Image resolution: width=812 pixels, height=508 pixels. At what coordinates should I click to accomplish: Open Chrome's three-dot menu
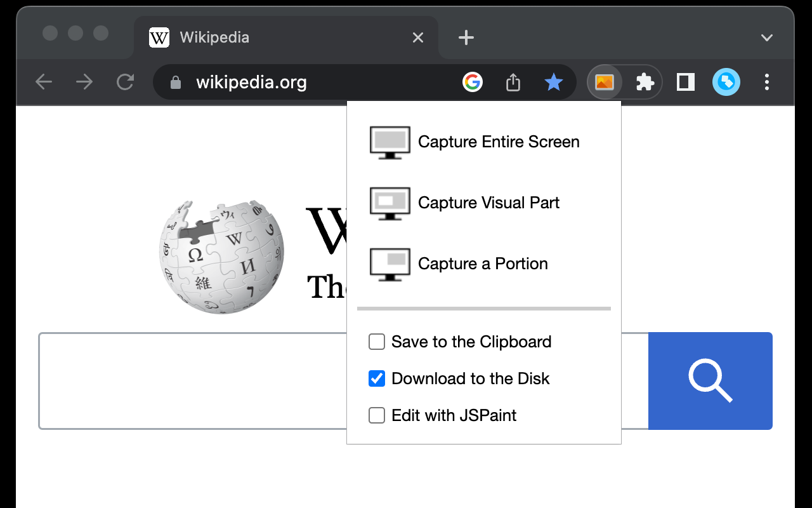767,82
